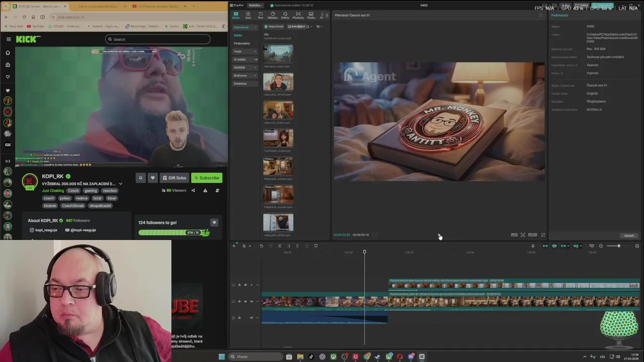
Task: Open the Windows Start menu
Action: tap(221, 357)
